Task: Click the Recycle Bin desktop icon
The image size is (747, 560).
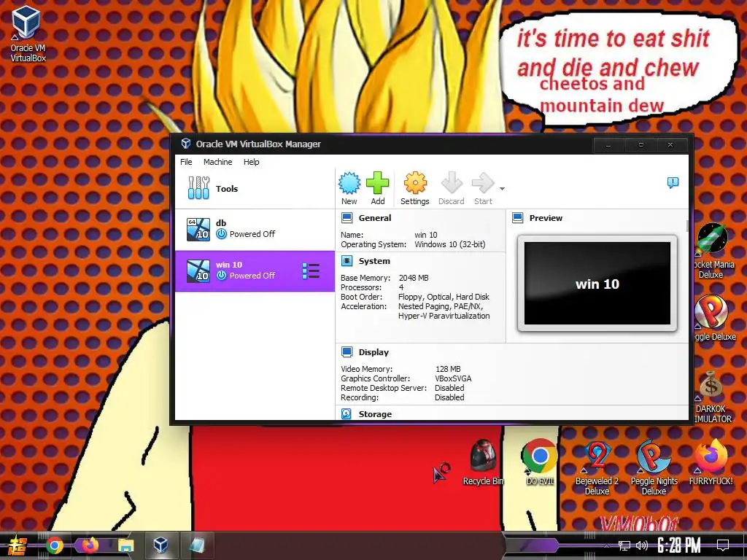Action: coord(483,462)
